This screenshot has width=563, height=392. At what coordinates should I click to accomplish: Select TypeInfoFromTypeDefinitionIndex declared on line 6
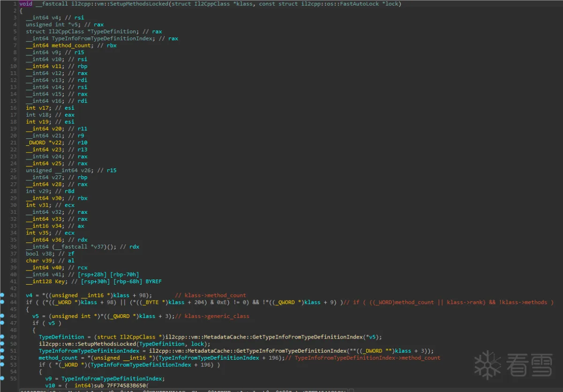pyautogui.click(x=102, y=38)
